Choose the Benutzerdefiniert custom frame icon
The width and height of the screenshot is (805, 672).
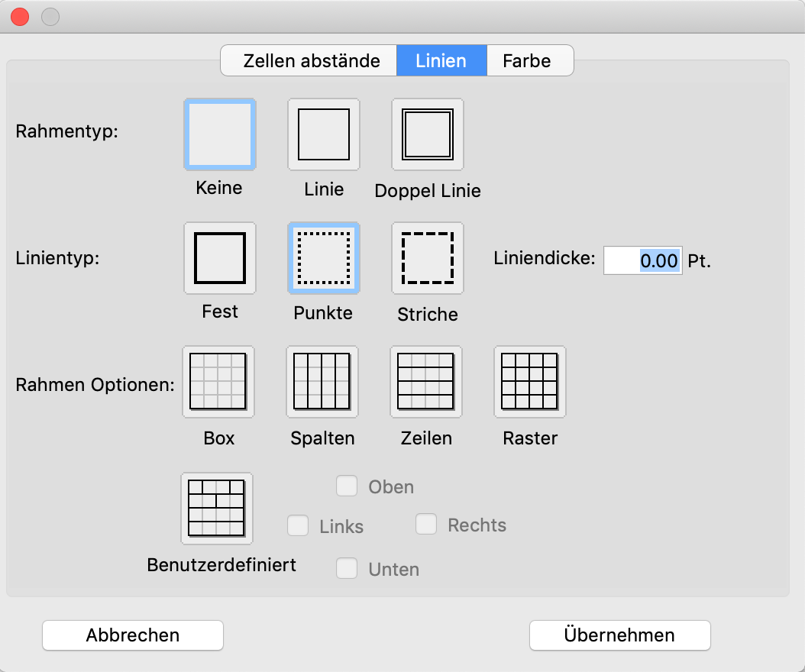point(217,508)
